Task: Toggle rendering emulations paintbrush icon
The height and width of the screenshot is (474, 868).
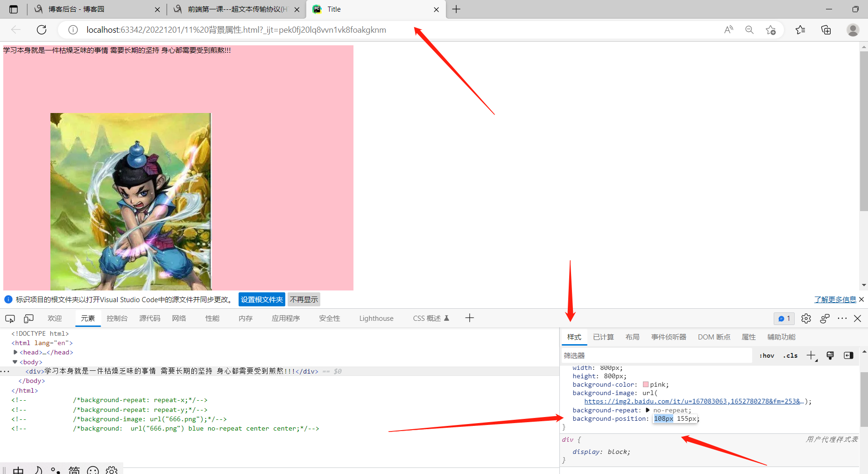Action: pos(830,356)
